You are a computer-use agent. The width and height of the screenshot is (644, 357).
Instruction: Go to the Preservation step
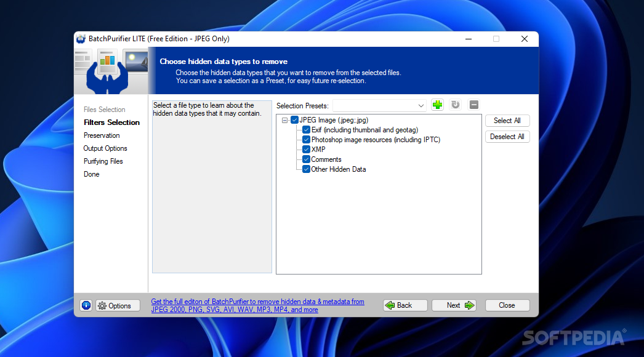[102, 135]
